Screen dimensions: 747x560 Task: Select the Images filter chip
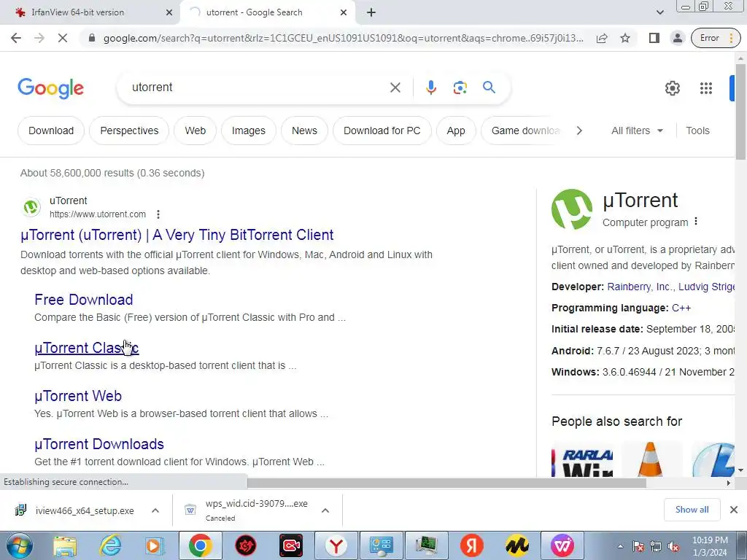248,131
